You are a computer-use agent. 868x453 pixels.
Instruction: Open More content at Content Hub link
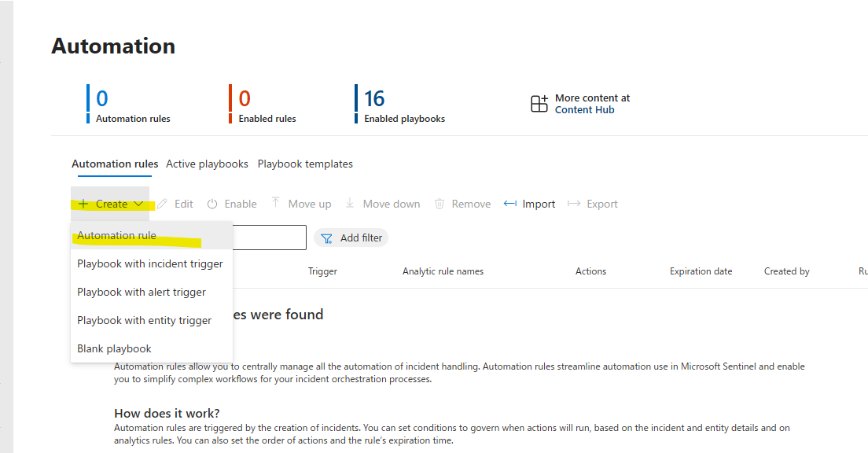point(592,104)
